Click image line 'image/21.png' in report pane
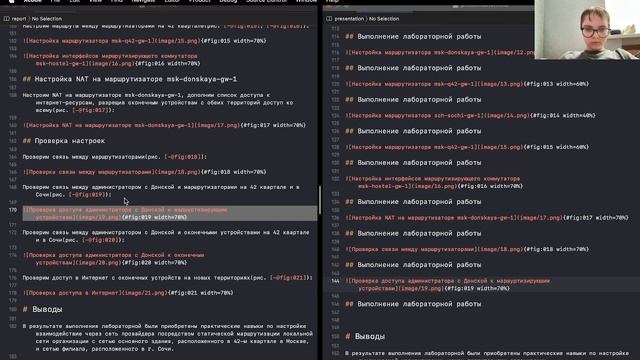The image size is (640, 360). pos(128,293)
